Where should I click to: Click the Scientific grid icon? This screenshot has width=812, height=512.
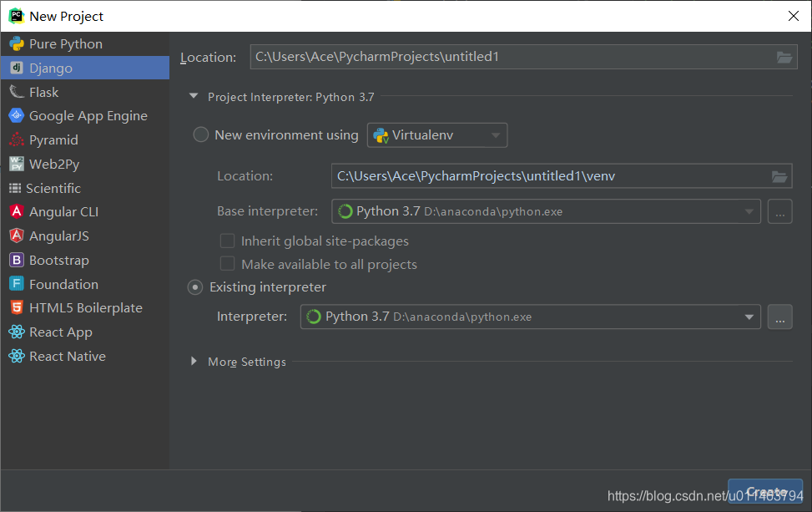click(15, 188)
